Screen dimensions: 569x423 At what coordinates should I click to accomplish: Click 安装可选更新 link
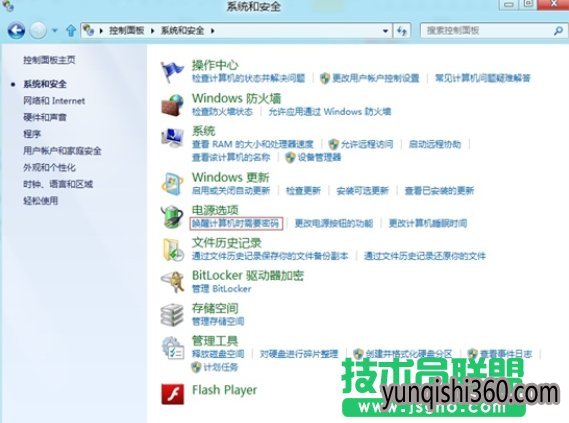(363, 190)
